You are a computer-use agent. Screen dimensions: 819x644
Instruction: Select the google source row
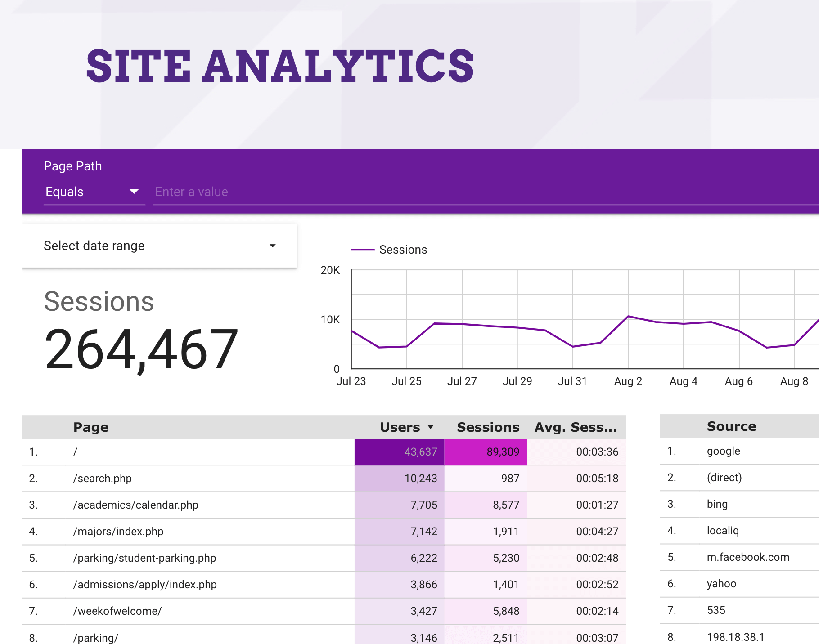click(x=723, y=451)
